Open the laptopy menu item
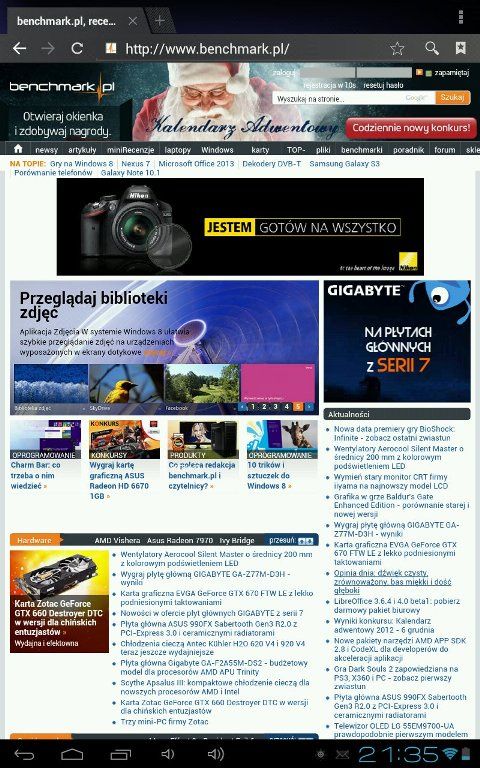The height and width of the screenshot is (768, 480). click(x=178, y=150)
